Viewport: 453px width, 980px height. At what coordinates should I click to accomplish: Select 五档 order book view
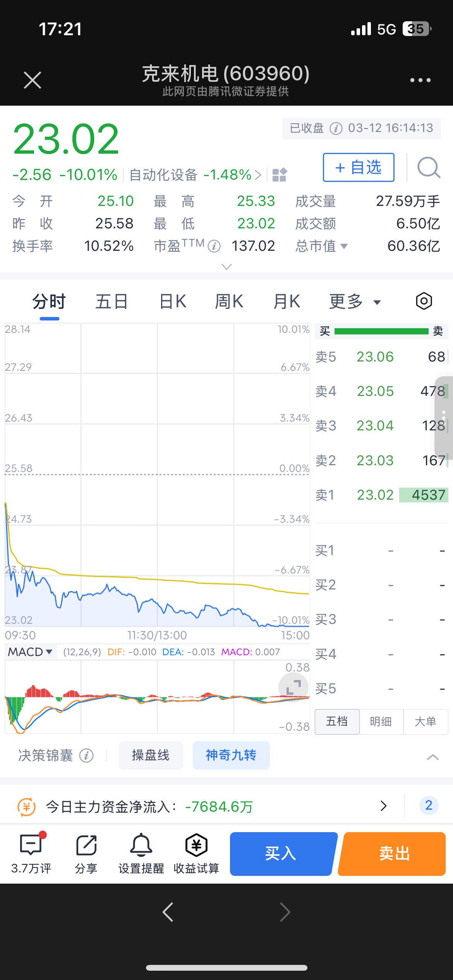coord(337,721)
